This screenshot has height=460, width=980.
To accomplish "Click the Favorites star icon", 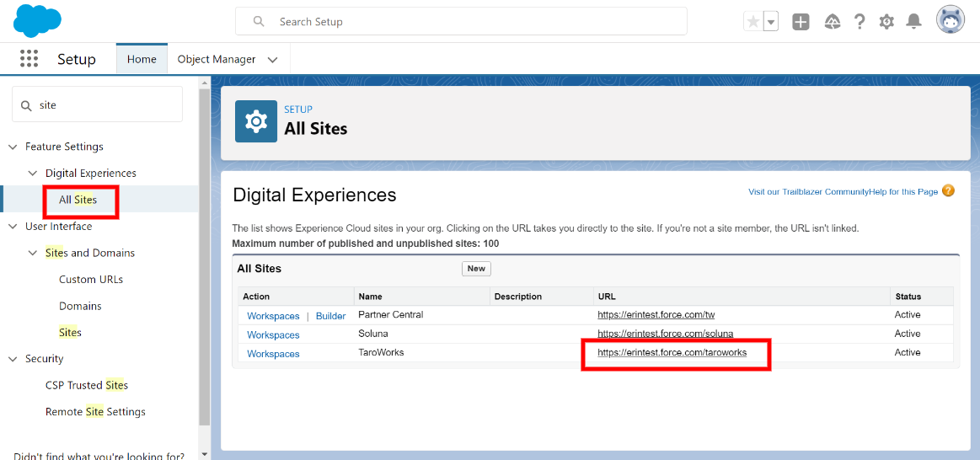I will (754, 22).
